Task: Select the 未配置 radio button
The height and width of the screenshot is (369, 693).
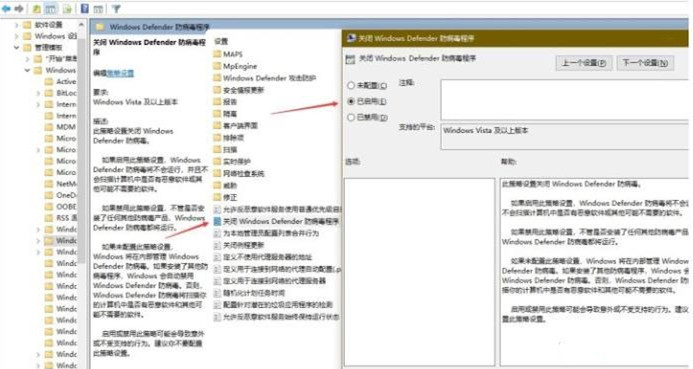Action: tap(351, 85)
